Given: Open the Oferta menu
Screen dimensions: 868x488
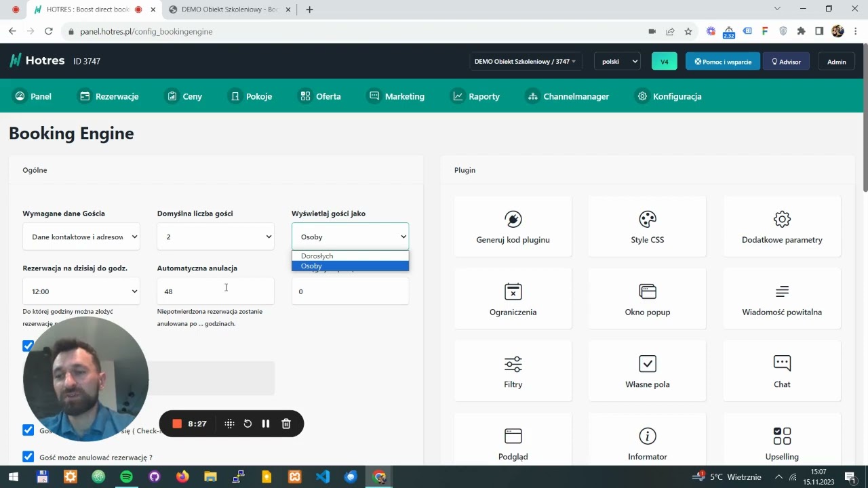Looking at the screenshot, I should click(x=320, y=96).
